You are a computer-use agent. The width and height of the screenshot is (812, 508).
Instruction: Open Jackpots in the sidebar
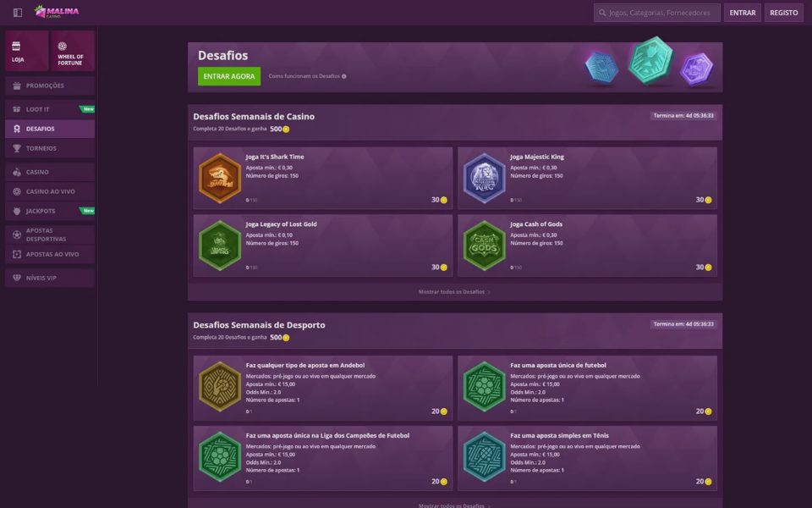click(x=50, y=211)
